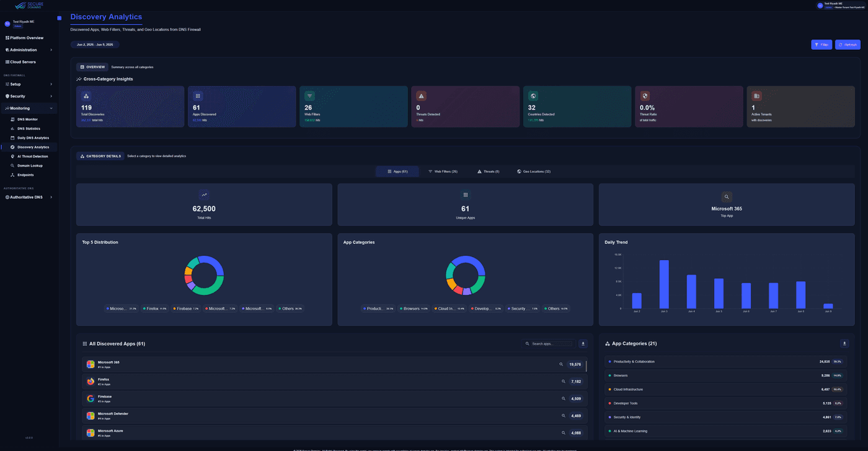Toggle the Others legend in App Categories chart
The image size is (868, 451).
[556, 309]
